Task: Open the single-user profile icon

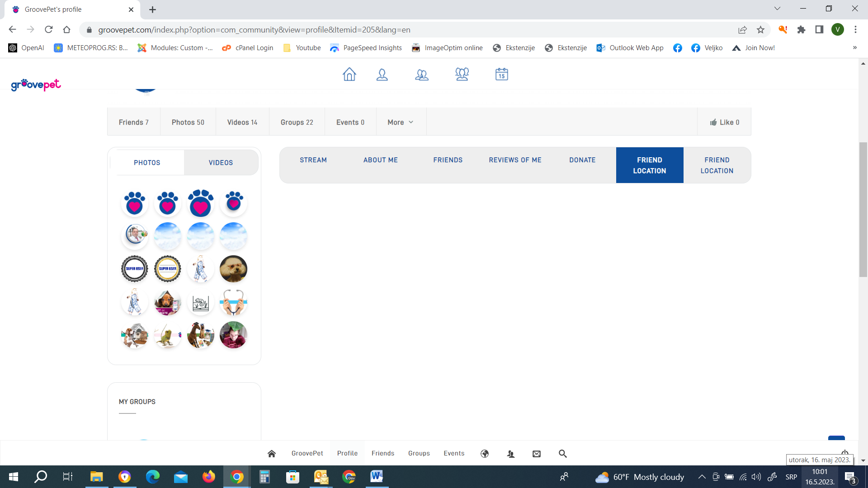Action: (382, 75)
